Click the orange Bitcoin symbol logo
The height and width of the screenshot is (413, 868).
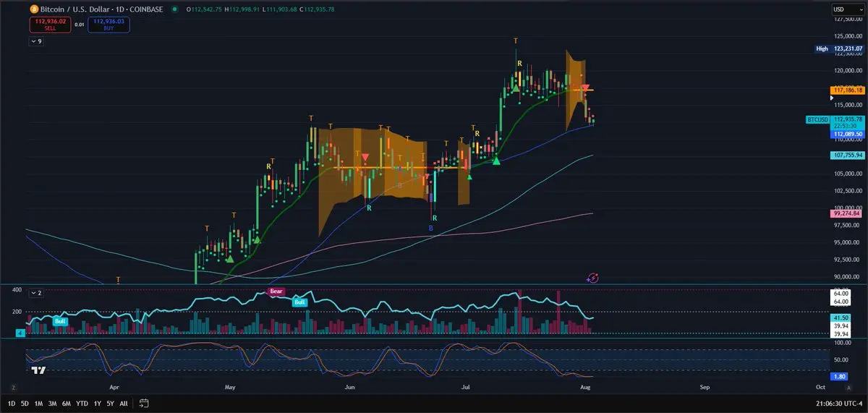34,9
